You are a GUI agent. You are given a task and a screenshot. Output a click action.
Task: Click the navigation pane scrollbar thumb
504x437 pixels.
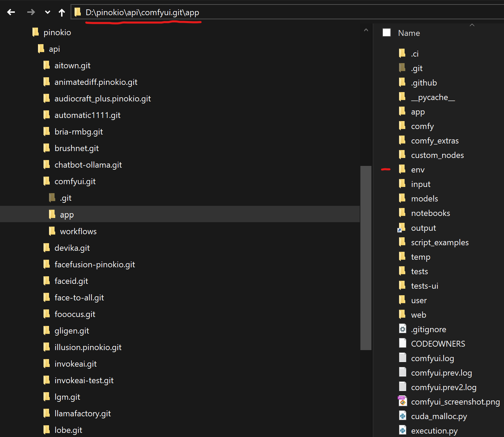click(366, 258)
